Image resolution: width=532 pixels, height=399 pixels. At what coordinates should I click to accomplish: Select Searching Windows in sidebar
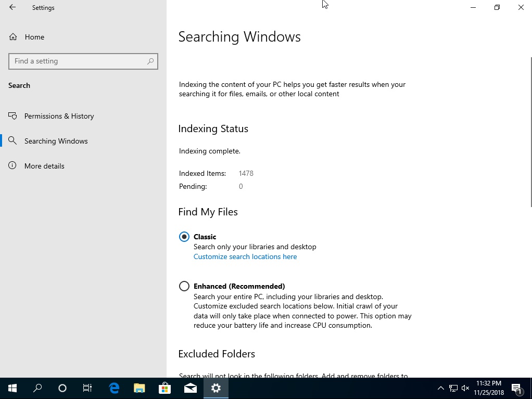point(83,140)
